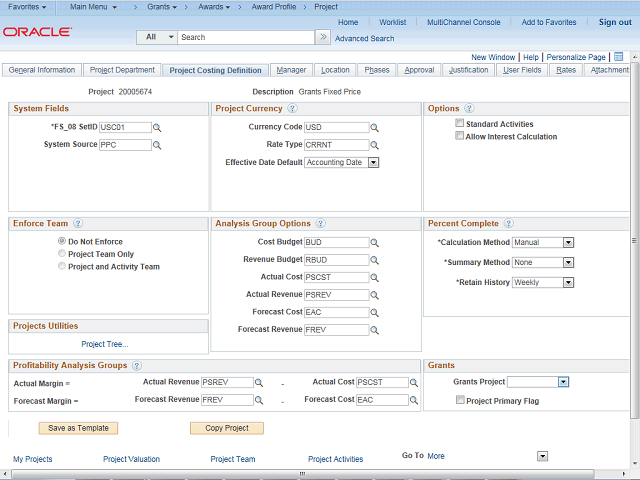Open help icon for Project Currency
Screen dimensions: 640x480
[293, 108]
